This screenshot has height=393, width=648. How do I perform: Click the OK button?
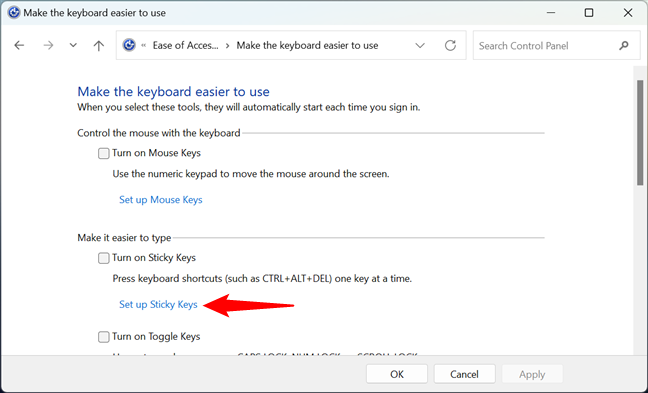pyautogui.click(x=397, y=374)
